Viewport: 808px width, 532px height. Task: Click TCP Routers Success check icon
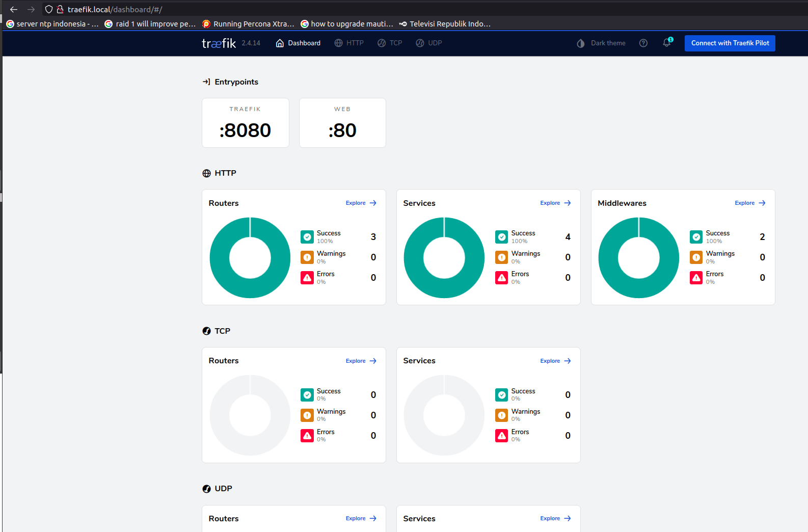[x=307, y=395]
